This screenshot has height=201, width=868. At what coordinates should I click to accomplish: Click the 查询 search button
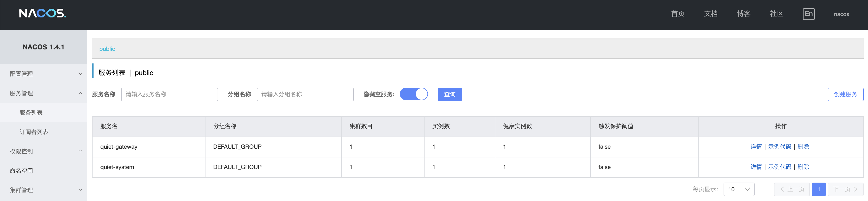(x=450, y=94)
